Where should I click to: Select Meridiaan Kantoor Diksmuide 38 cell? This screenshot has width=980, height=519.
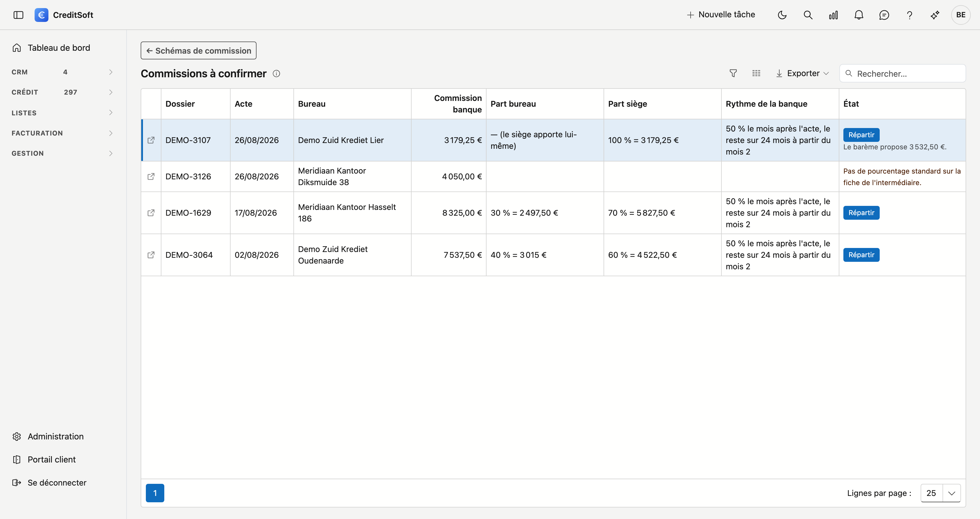352,176
